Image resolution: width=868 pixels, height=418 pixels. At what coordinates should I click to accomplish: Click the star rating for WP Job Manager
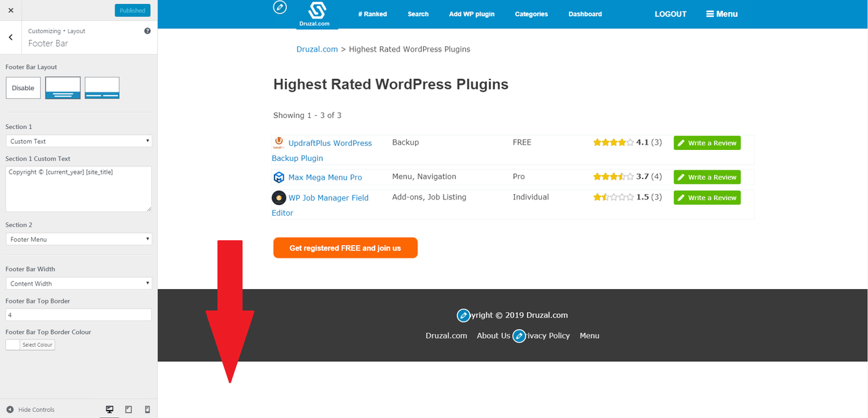(x=614, y=197)
